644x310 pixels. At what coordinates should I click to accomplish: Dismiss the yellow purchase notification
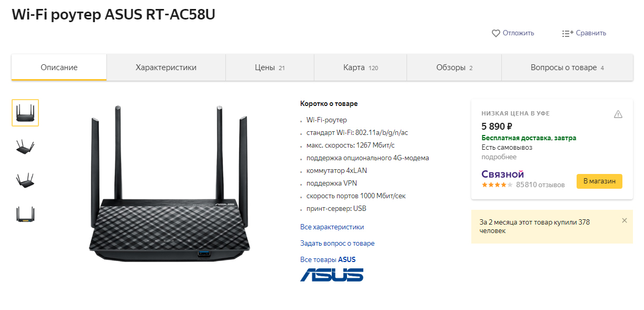pyautogui.click(x=625, y=220)
